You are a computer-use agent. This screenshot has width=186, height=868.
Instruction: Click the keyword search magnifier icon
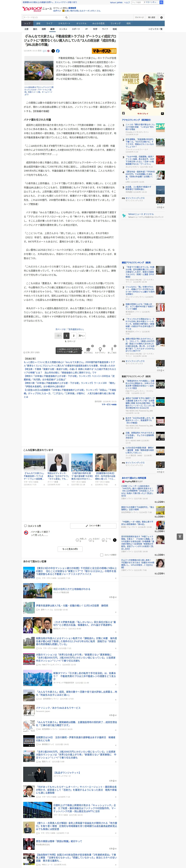click(66, 17)
